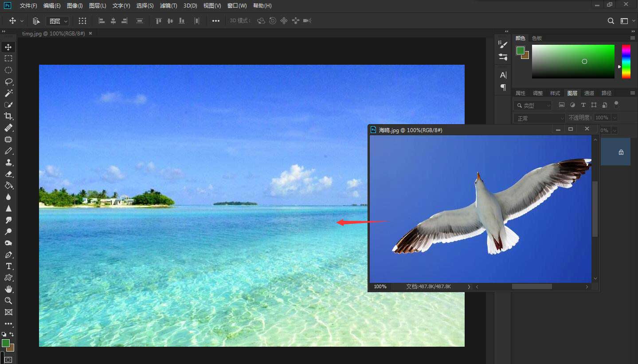Choose the Crop tool
The height and width of the screenshot is (364, 638).
click(x=8, y=116)
